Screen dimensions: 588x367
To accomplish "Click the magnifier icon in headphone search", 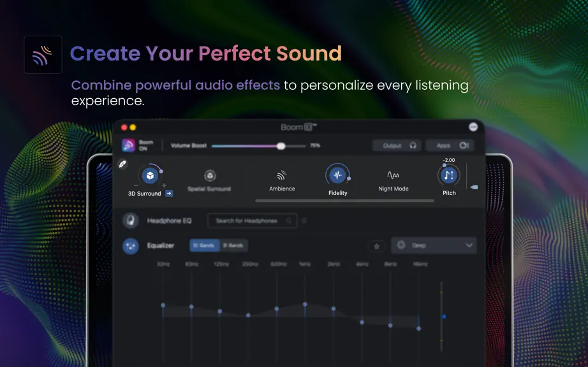I will 289,221.
